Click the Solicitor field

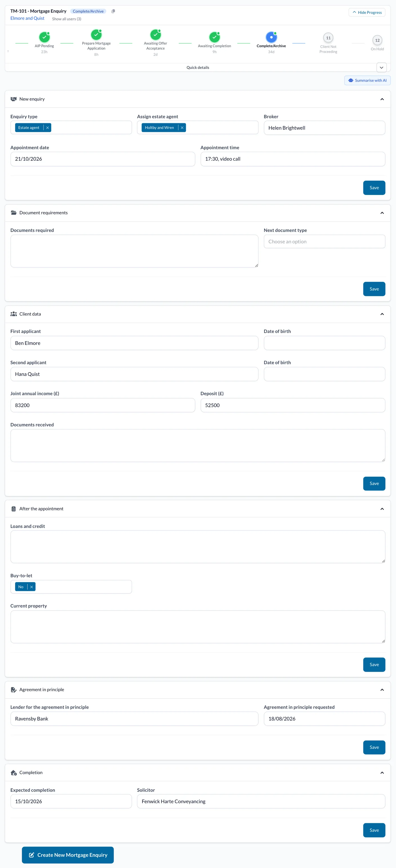click(261, 801)
